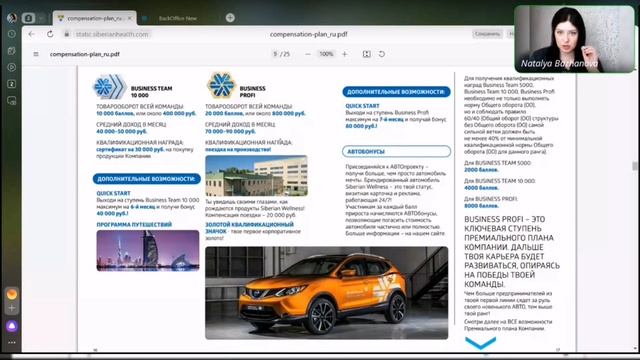Add a new sidebar app with plus
This screenshot has height=360, width=640.
(12, 308)
